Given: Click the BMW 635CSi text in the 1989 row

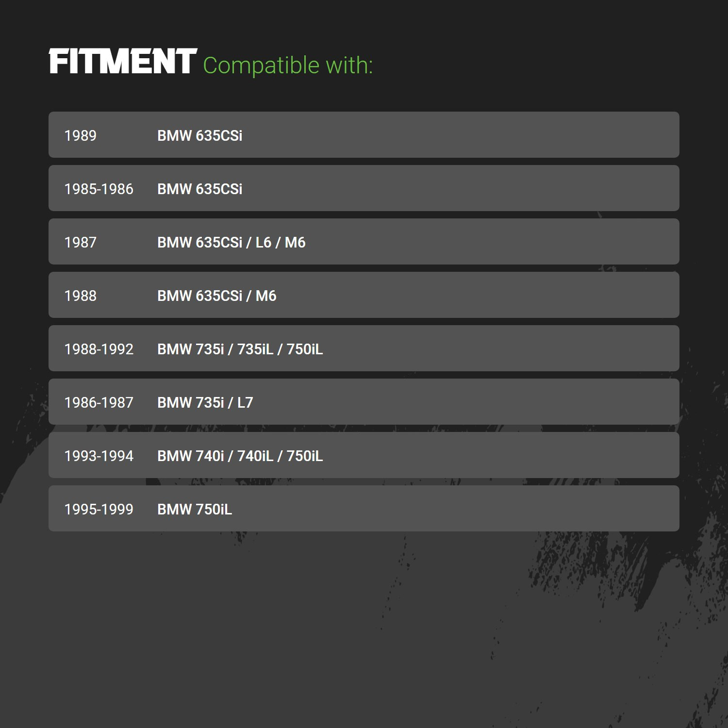Looking at the screenshot, I should point(200,135).
